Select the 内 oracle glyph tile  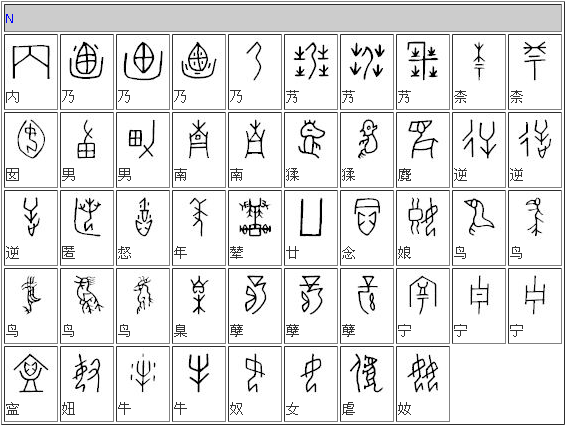pos(31,72)
